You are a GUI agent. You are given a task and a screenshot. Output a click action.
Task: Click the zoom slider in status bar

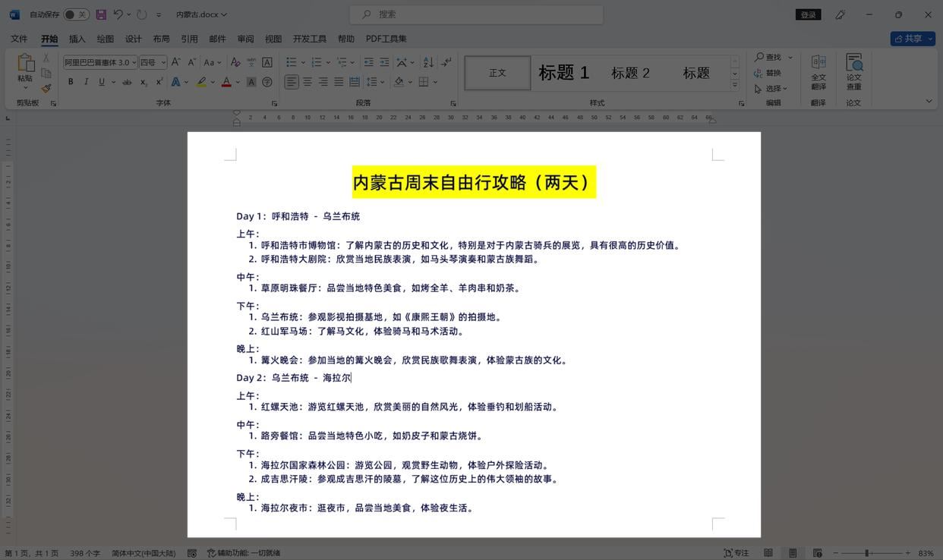(867, 553)
